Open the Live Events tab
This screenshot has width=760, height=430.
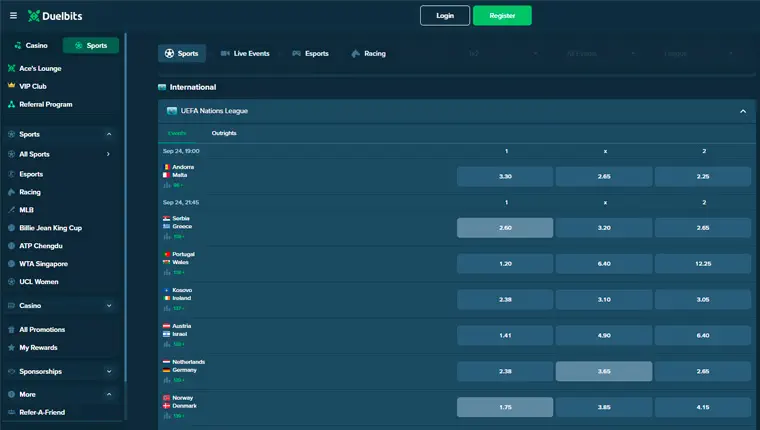[245, 53]
